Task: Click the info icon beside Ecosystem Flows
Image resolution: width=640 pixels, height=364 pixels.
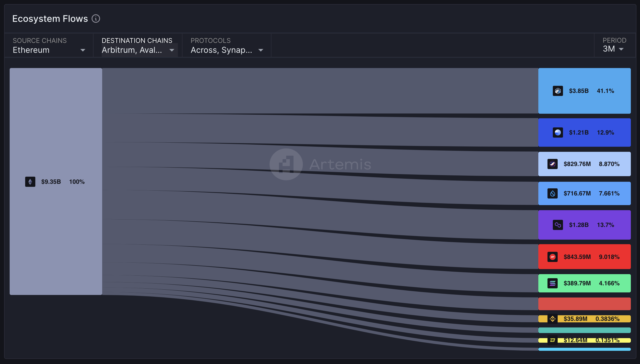Action: pos(96,19)
